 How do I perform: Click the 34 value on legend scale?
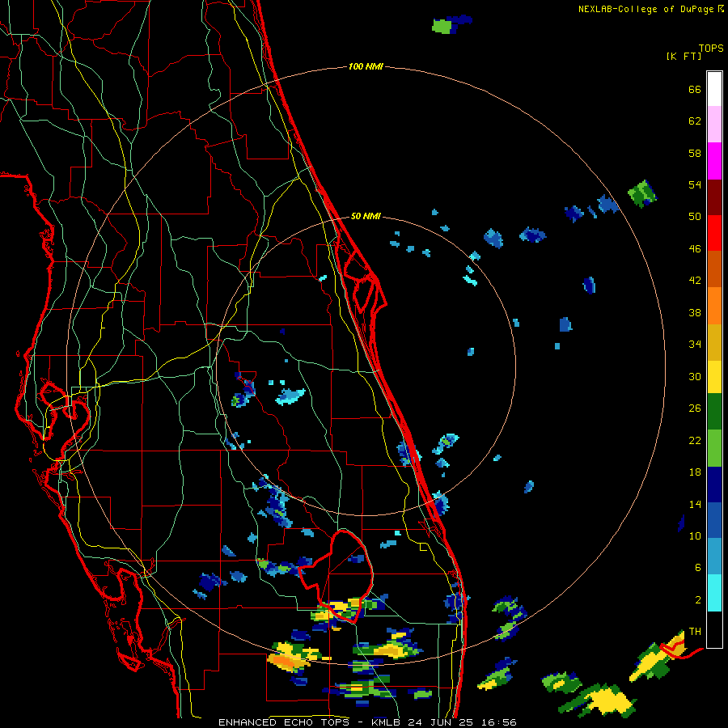coord(695,345)
